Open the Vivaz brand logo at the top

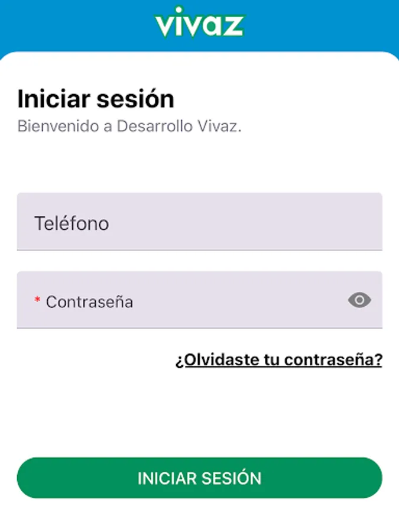click(200, 24)
